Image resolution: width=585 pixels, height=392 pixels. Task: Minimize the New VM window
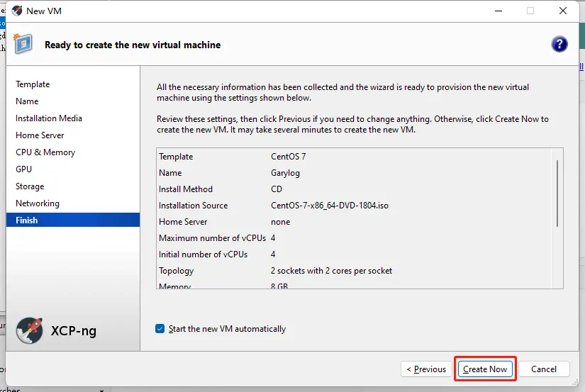pyautogui.click(x=498, y=11)
